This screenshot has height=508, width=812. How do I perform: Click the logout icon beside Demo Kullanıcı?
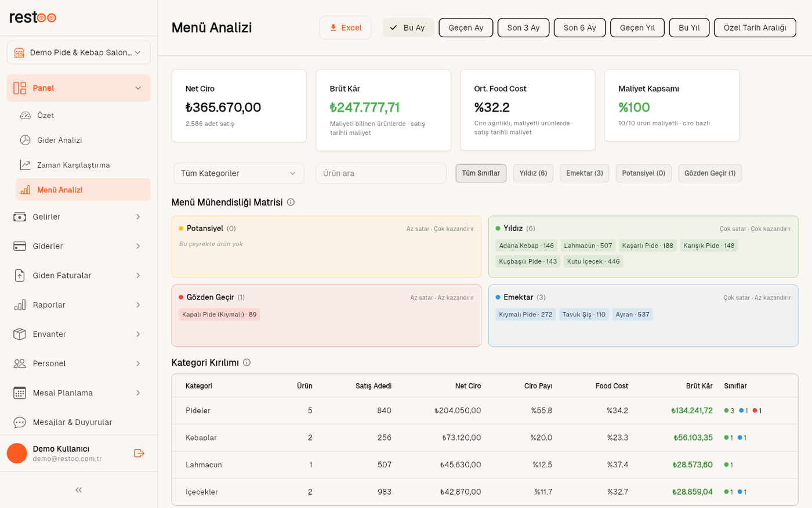click(139, 453)
